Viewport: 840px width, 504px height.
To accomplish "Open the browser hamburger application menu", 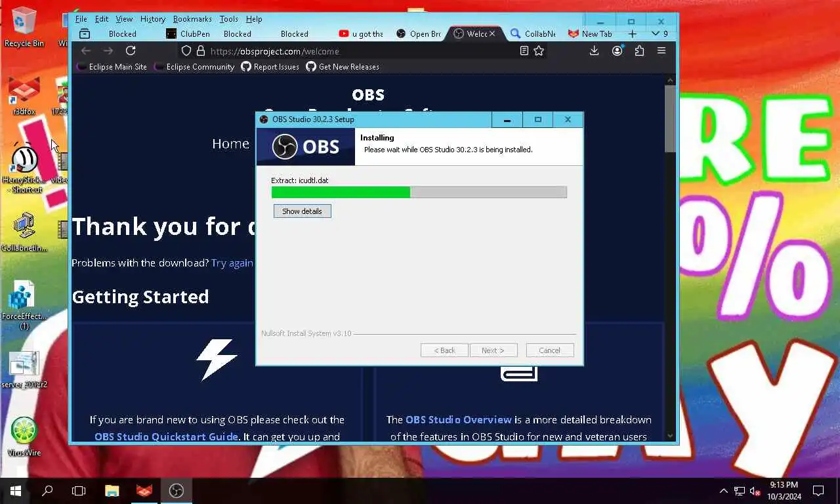I will 661,51.
